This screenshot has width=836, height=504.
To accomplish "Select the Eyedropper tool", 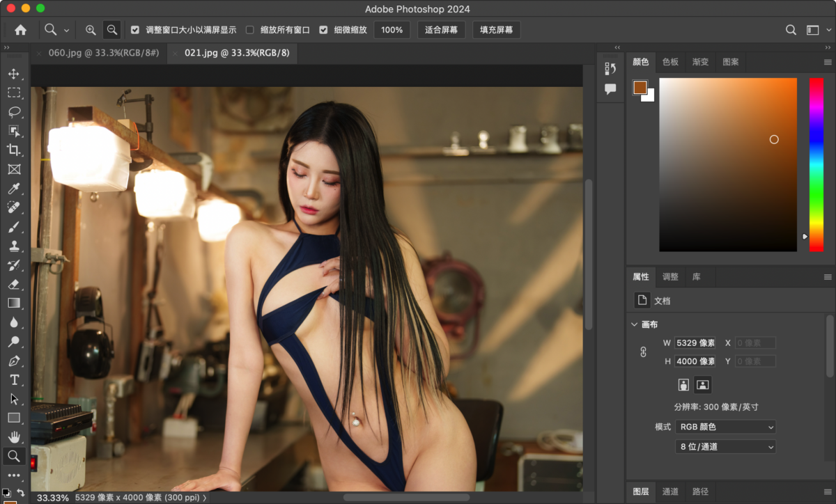I will (14, 188).
